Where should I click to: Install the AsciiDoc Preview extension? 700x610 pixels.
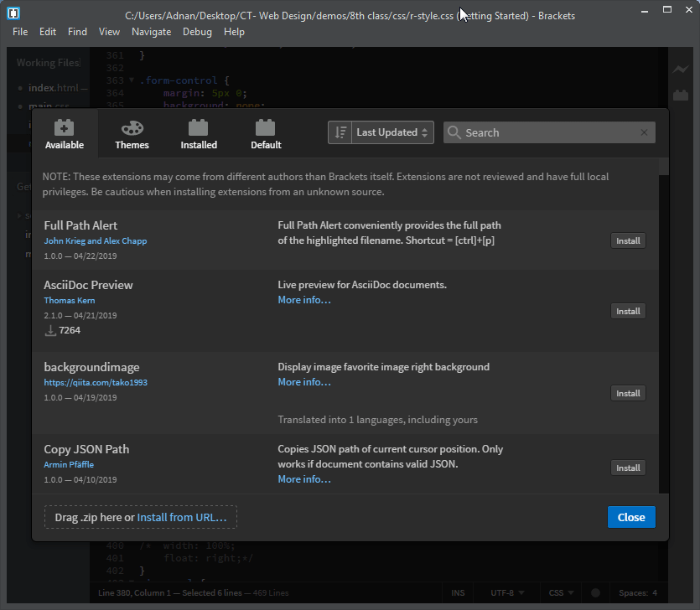point(628,312)
